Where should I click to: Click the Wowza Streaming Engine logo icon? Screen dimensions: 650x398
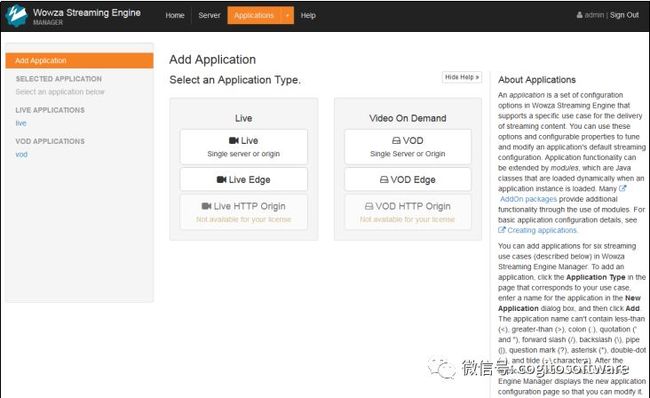pos(16,16)
